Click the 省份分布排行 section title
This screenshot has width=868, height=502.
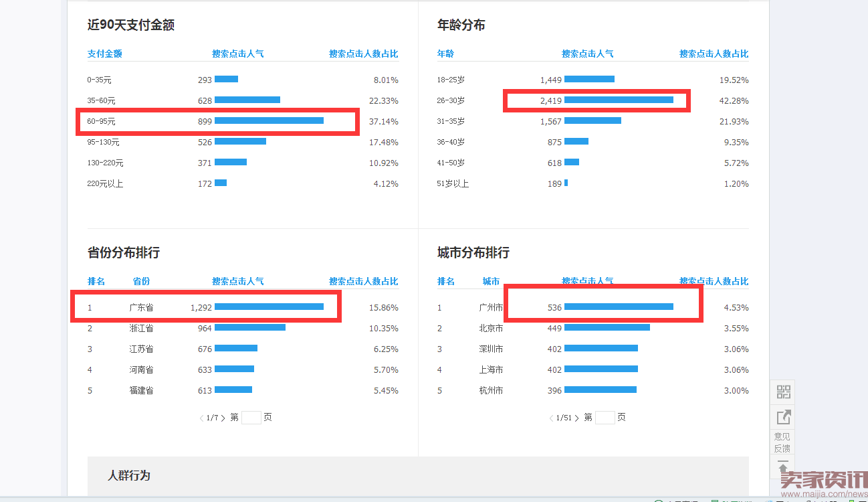pos(124,253)
